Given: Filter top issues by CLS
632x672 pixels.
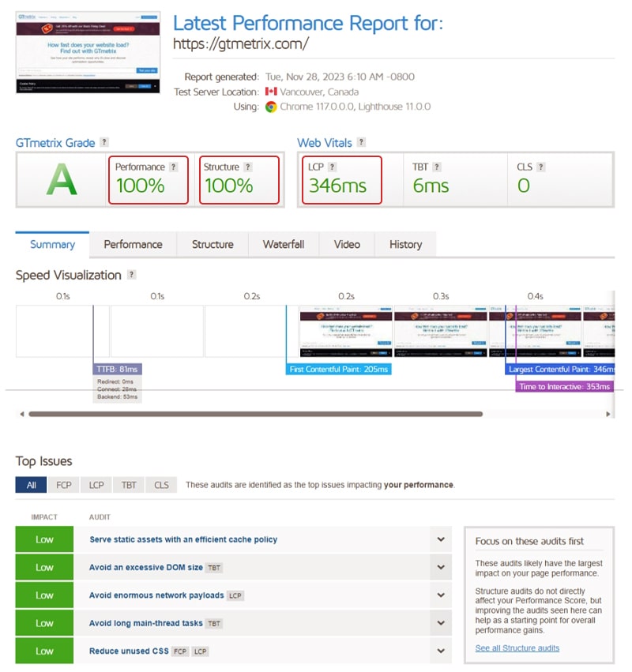Looking at the screenshot, I should pyautogui.click(x=161, y=485).
